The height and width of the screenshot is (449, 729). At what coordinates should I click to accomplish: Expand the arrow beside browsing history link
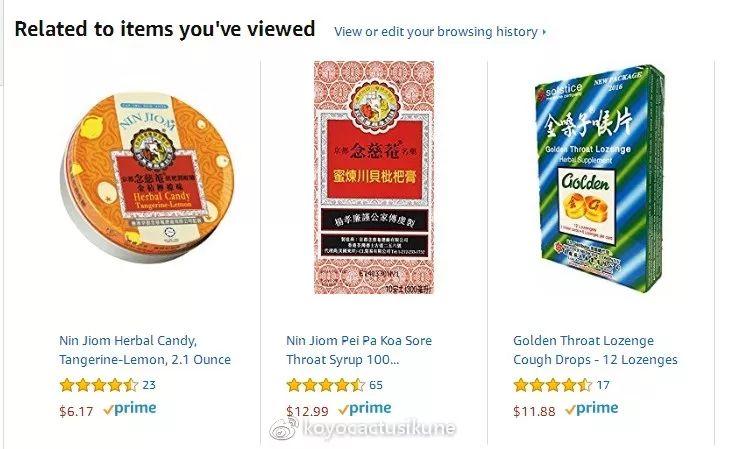(x=544, y=32)
